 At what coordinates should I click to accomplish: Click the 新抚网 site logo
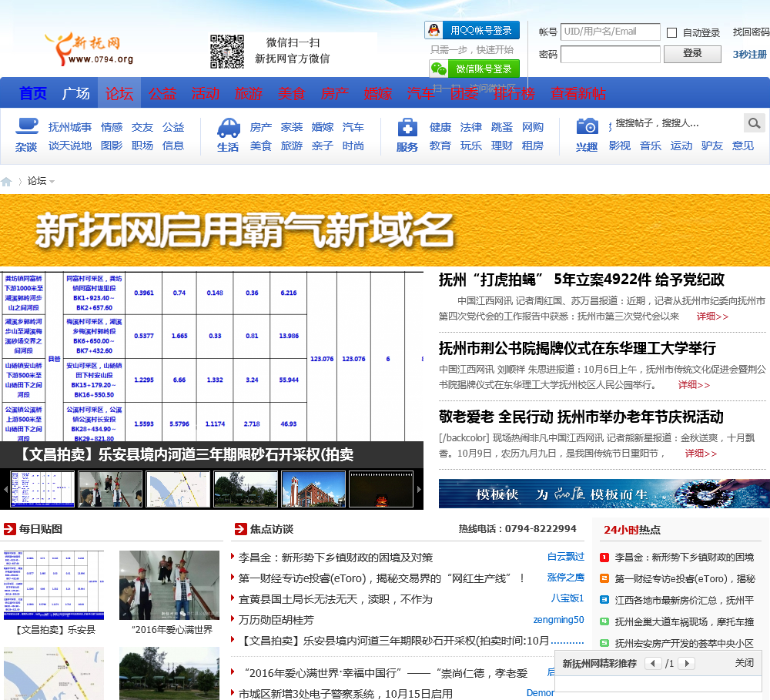(89, 49)
